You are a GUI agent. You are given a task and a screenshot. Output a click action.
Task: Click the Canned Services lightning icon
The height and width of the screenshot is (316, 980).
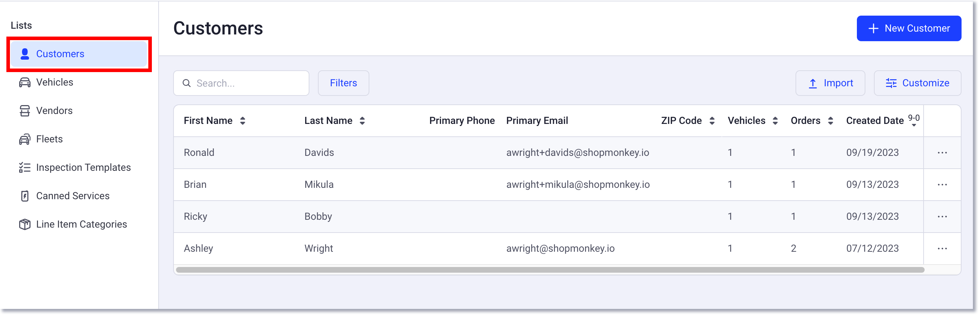[24, 196]
